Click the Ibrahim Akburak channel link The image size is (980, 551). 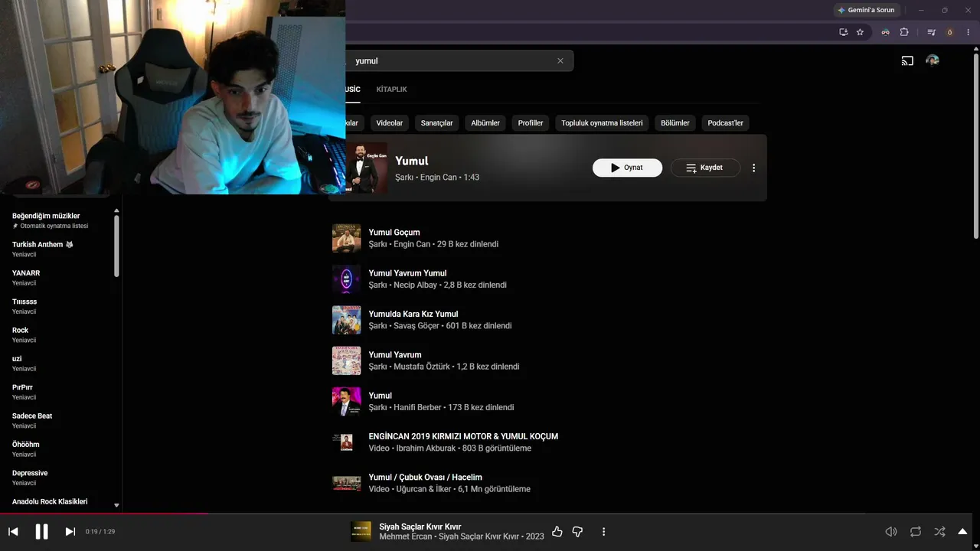click(426, 448)
